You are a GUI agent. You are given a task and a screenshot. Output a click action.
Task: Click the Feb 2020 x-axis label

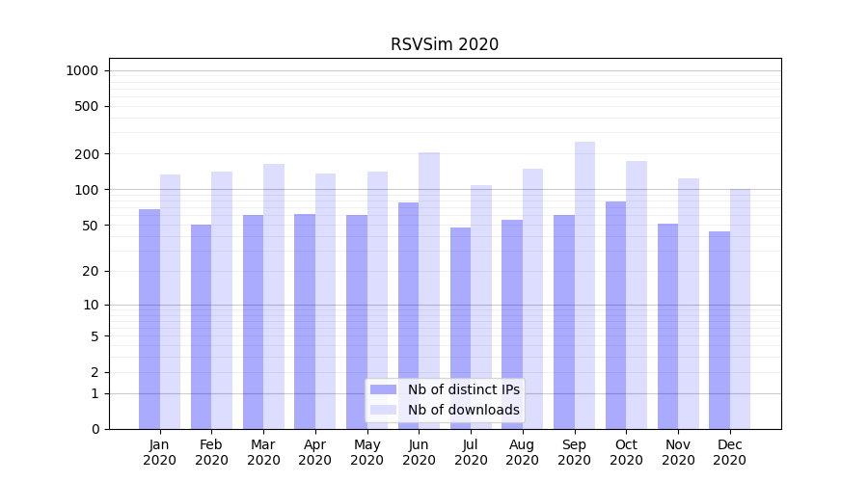tap(211, 452)
